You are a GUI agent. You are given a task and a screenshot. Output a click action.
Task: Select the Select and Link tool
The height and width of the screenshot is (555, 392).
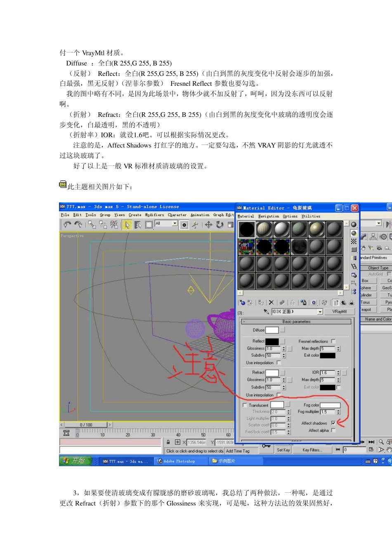pyautogui.click(x=92, y=225)
